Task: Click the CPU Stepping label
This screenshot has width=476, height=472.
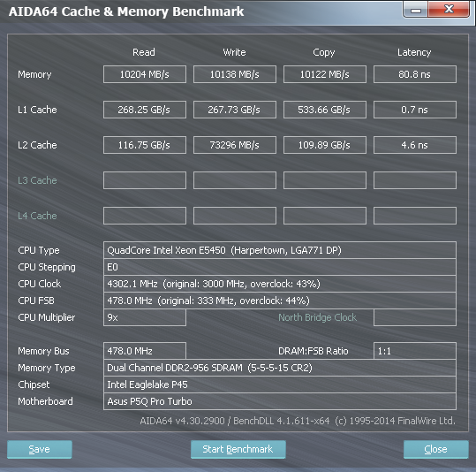Action: (47, 268)
